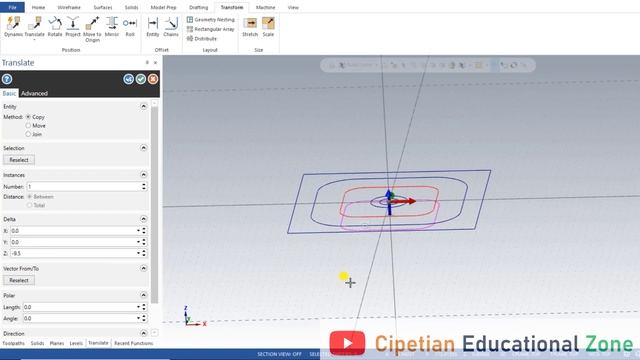Screen dimensions: 640x360
Task: Activate the Mirror tool
Action: (x=111, y=27)
